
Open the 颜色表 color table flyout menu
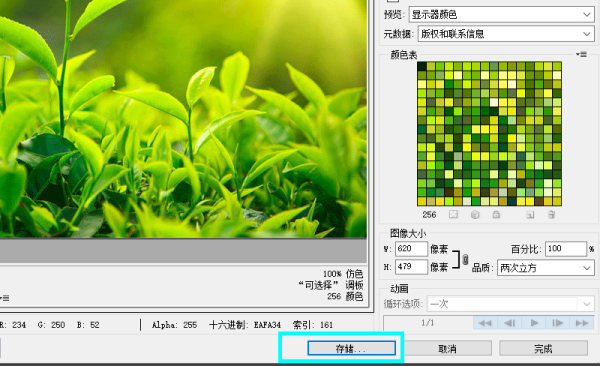coord(581,55)
